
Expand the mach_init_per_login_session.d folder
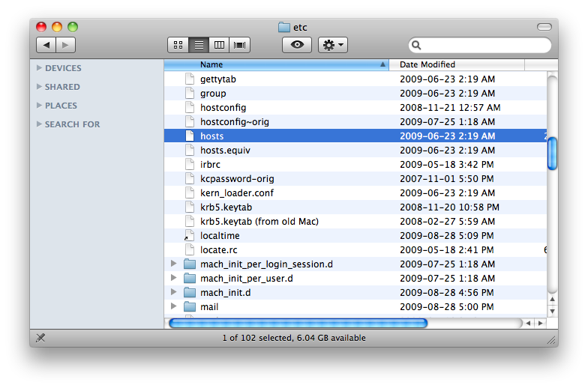[x=173, y=264]
